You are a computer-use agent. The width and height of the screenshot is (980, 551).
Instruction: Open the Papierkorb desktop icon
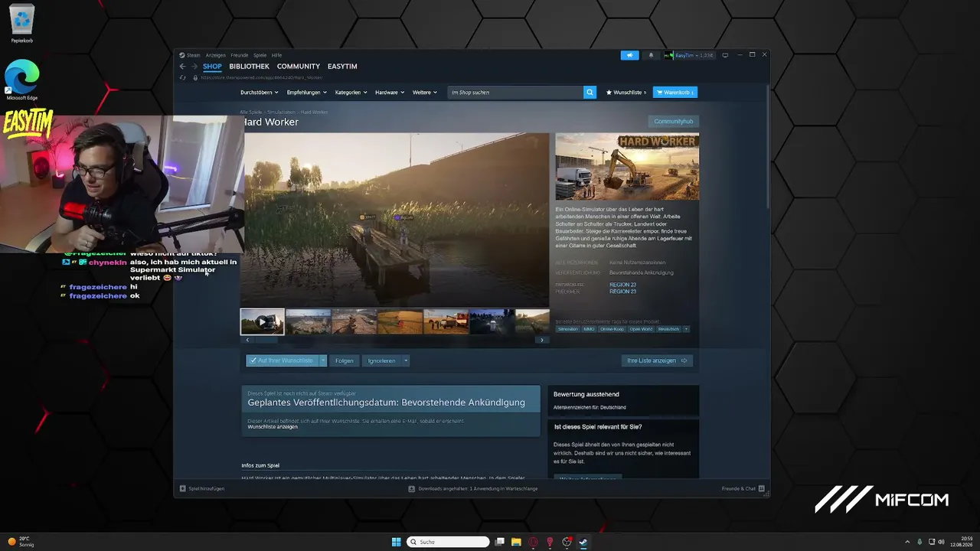(x=21, y=24)
